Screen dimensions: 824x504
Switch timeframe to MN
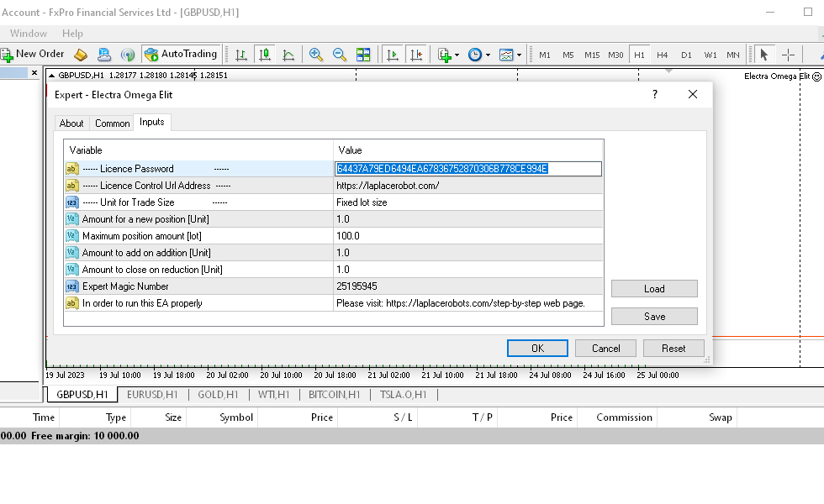[733, 55]
